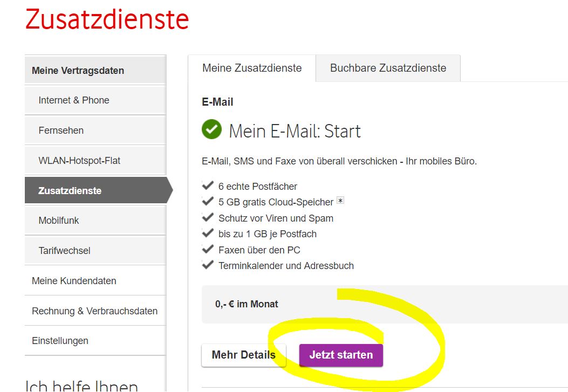Open Mehr Details for Mein E-Mail: Start

243,355
